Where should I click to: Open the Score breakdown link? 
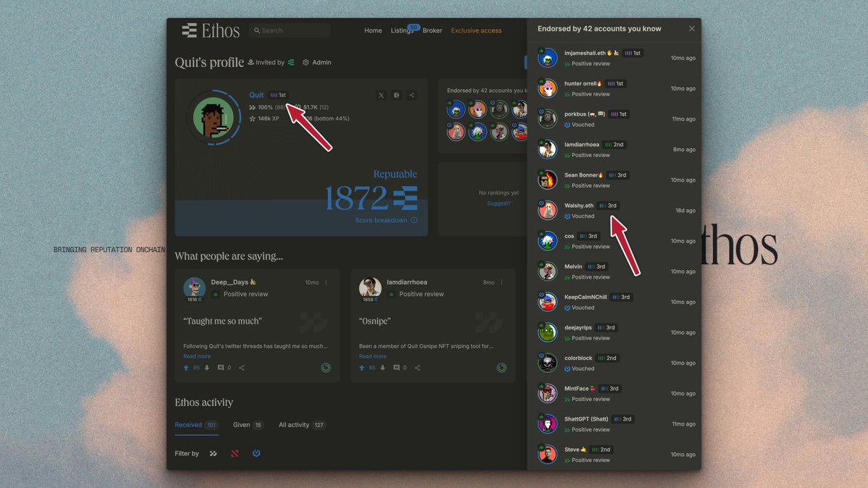pyautogui.click(x=381, y=220)
